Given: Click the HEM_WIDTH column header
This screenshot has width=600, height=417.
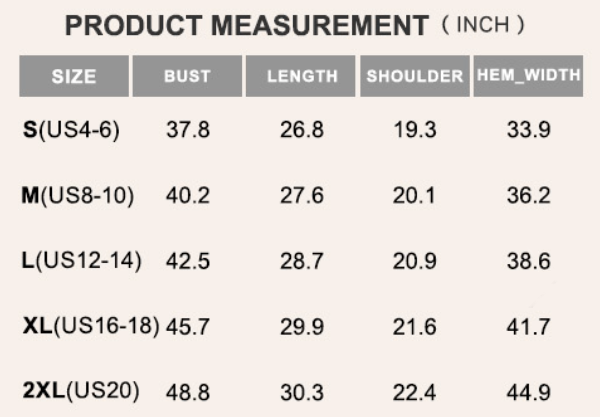Looking at the screenshot, I should 528,76.
